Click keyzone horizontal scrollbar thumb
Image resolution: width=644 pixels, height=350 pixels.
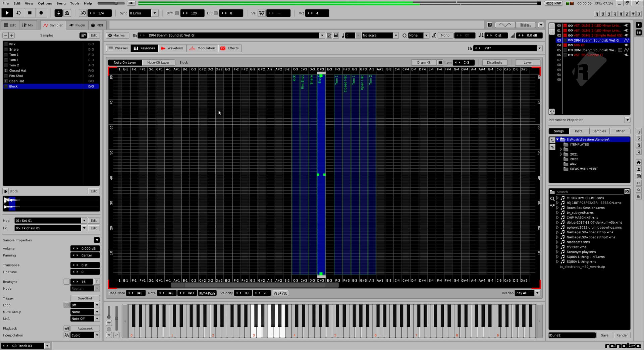(x=255, y=285)
